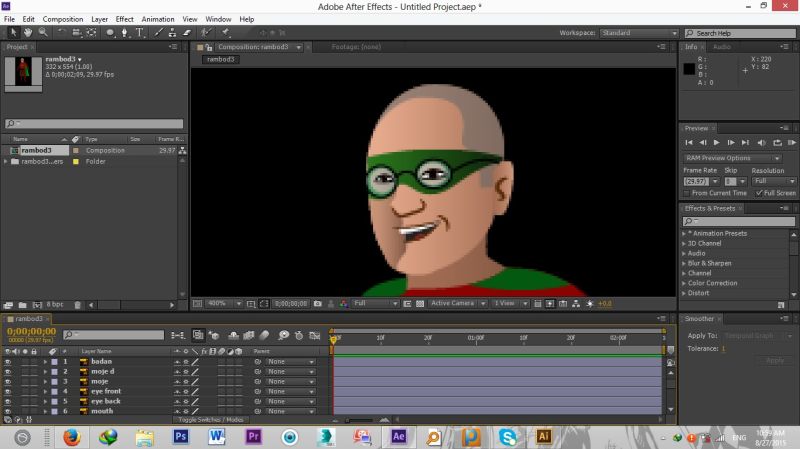Image resolution: width=800 pixels, height=449 pixels.
Task: Enable Draft 3D in the timeline
Action: point(214,335)
